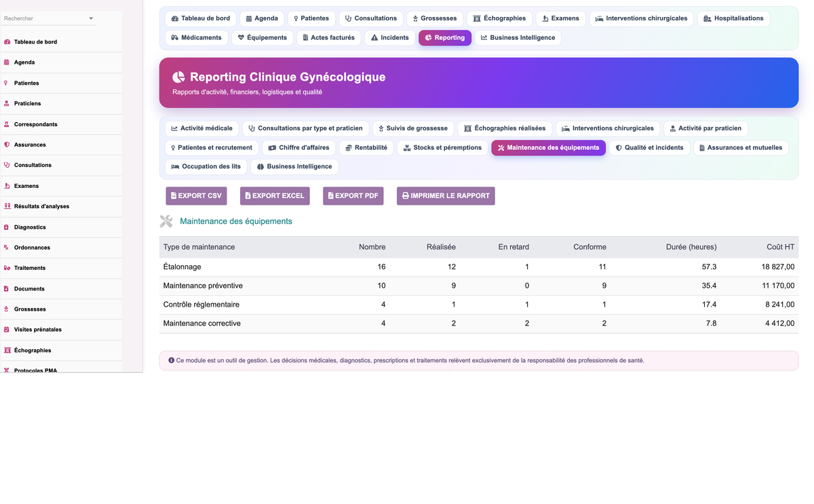Image resolution: width=814 pixels, height=504 pixels.
Task: Click the Tableau de bord sidebar icon
Action: pyautogui.click(x=7, y=42)
